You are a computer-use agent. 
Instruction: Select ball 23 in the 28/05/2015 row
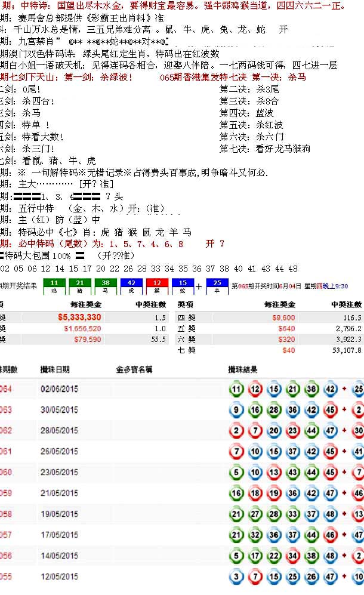tap(292, 431)
